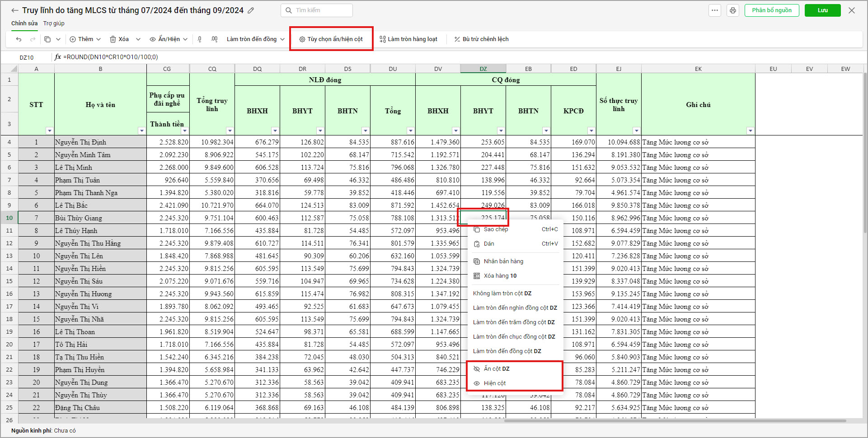The height and width of the screenshot is (438, 868).
Task: Open the KPCĐ column filter
Action: coord(591,131)
